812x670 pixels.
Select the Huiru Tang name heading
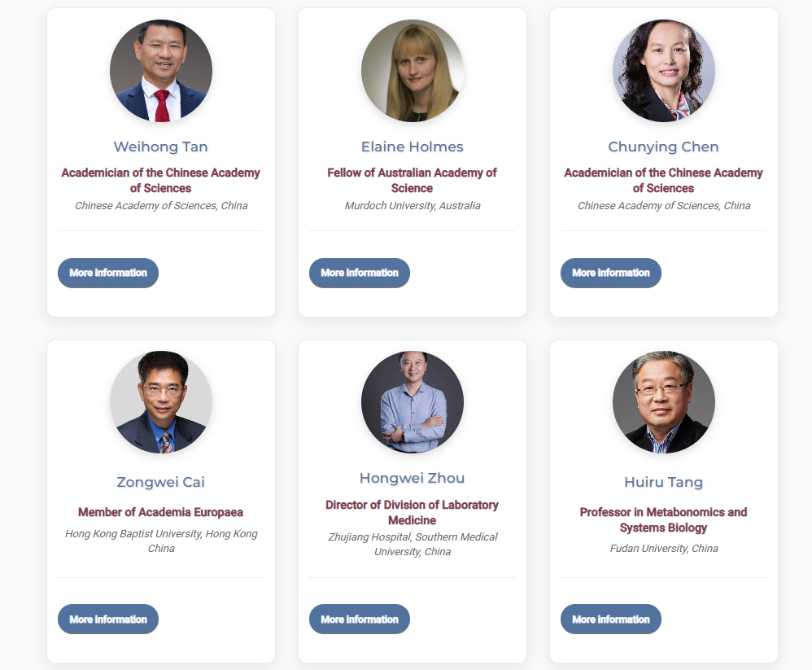664,482
